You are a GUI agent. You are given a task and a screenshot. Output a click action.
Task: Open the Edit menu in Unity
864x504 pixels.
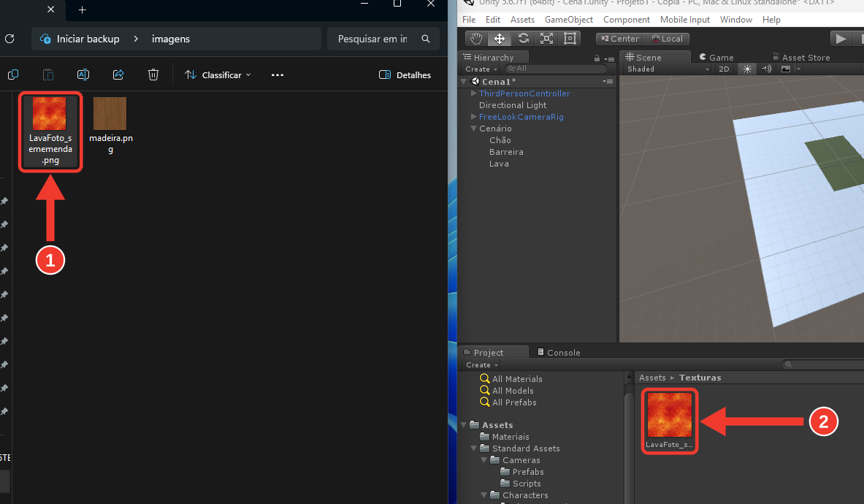492,19
